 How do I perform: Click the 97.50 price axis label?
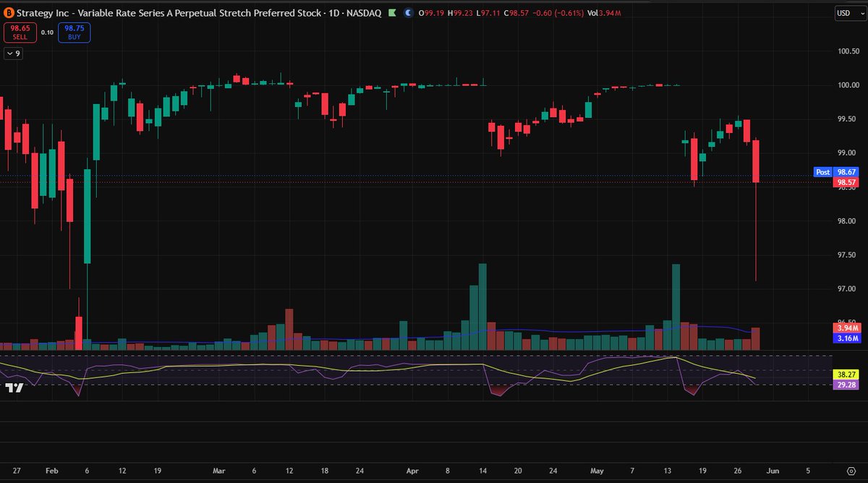[x=847, y=255]
